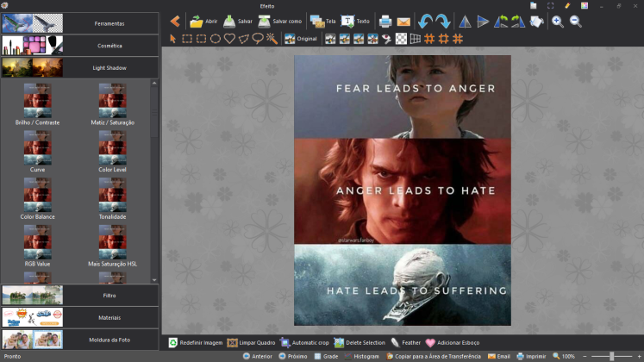Click the zoom slider handle
This screenshot has width=644, height=362.
click(x=611, y=356)
